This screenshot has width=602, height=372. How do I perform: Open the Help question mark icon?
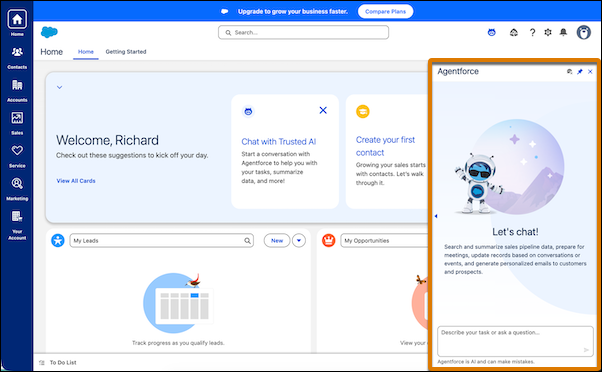pos(532,33)
